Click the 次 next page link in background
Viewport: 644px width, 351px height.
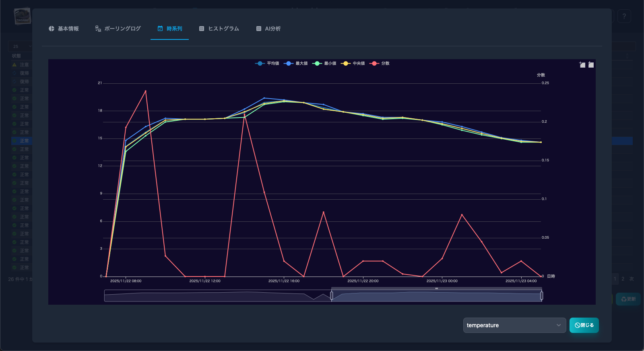pos(632,279)
